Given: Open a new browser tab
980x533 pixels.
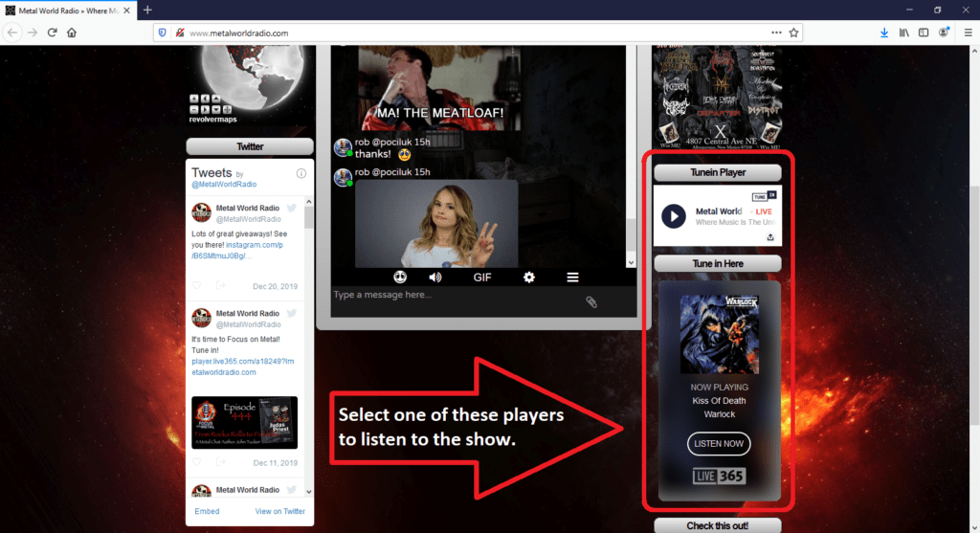Looking at the screenshot, I should pyautogui.click(x=147, y=10).
